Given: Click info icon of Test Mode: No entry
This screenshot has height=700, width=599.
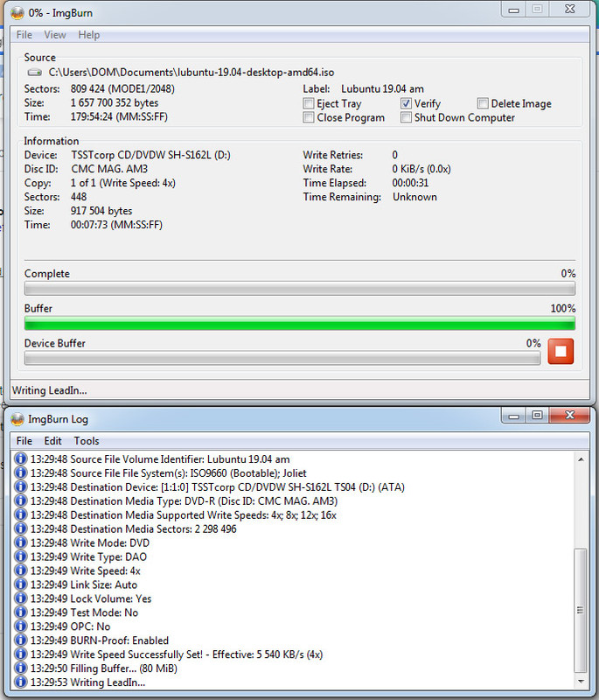Looking at the screenshot, I should coord(20,612).
